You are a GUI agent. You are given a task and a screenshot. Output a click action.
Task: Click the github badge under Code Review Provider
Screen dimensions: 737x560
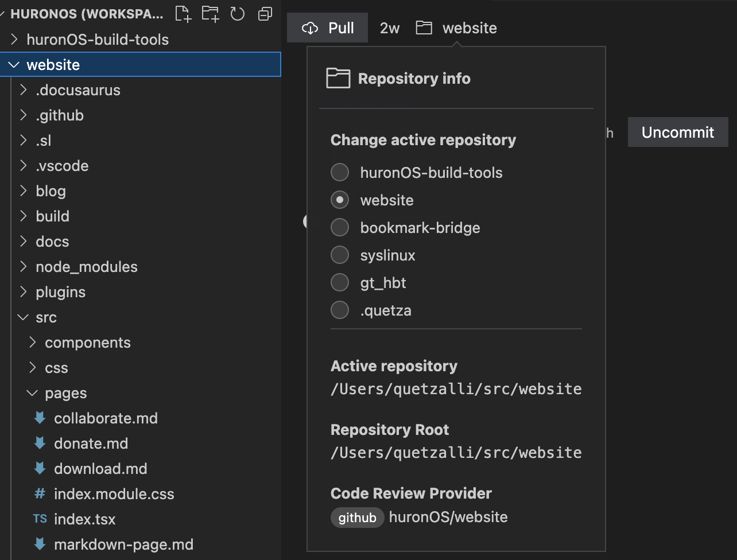point(357,518)
